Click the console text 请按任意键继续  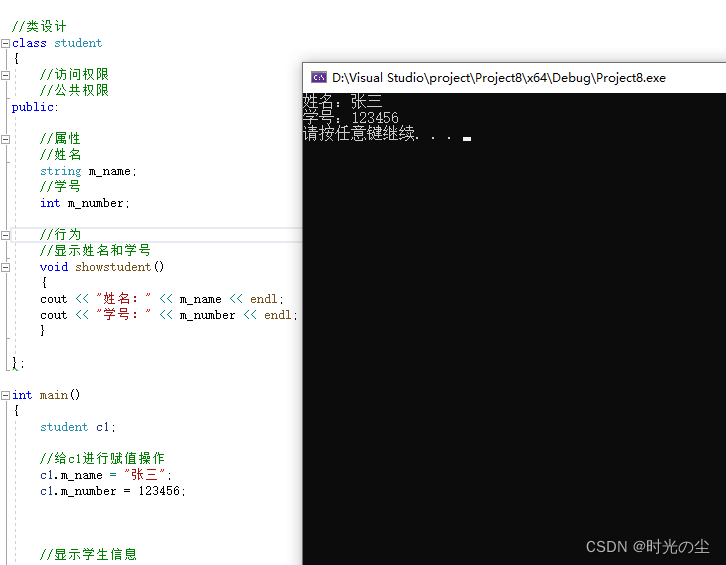[x=361, y=133]
